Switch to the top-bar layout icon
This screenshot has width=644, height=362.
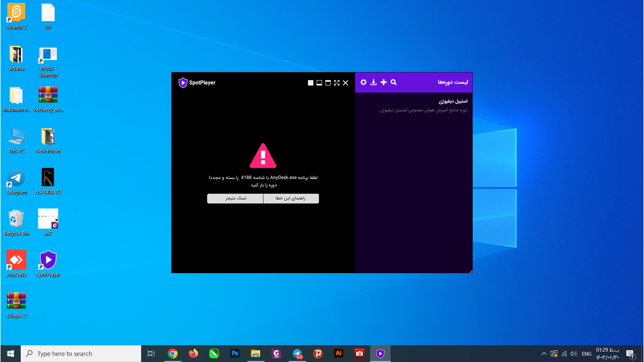point(328,83)
